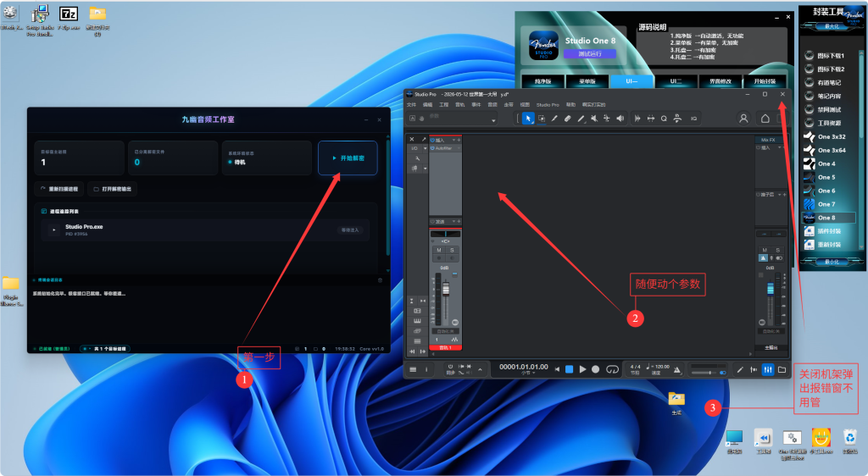Select the target process list checkbox
This screenshot has width=868, height=476.
[x=44, y=211]
